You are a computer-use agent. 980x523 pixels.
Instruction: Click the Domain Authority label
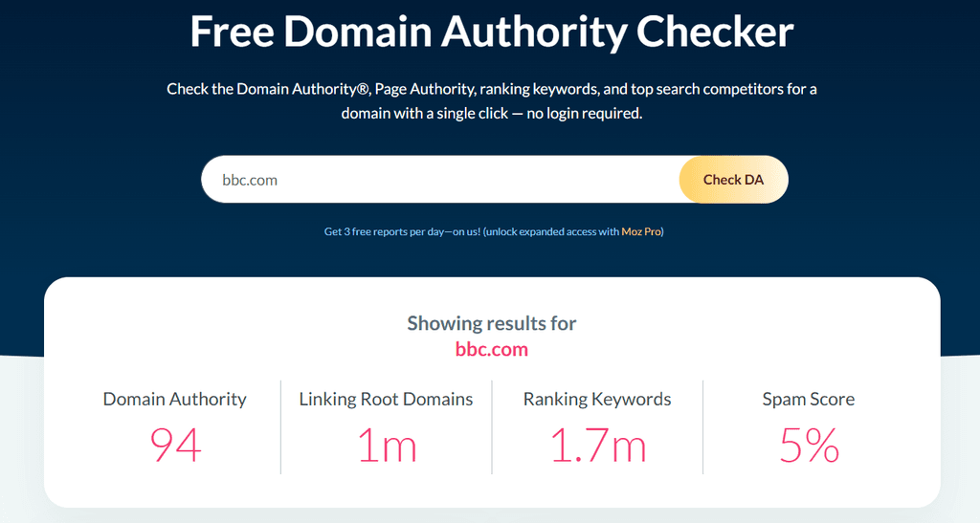pos(175,400)
